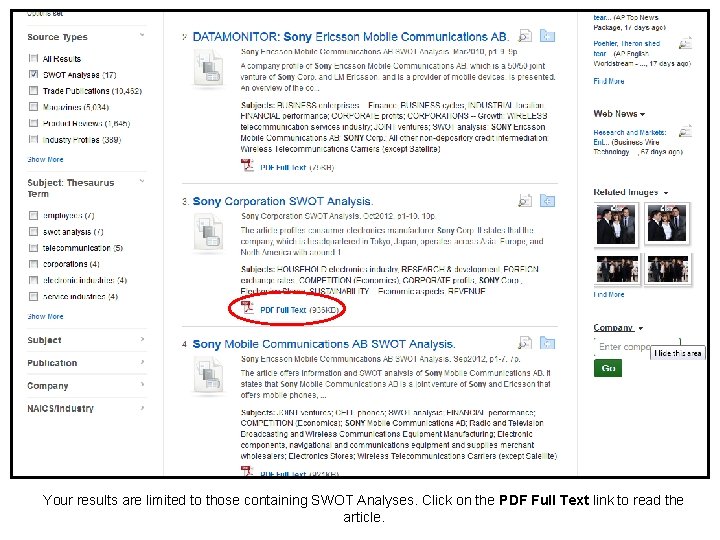Preview Sony Mobile Communications AB with magnifier icon
720x540 pixels.
click(x=525, y=343)
